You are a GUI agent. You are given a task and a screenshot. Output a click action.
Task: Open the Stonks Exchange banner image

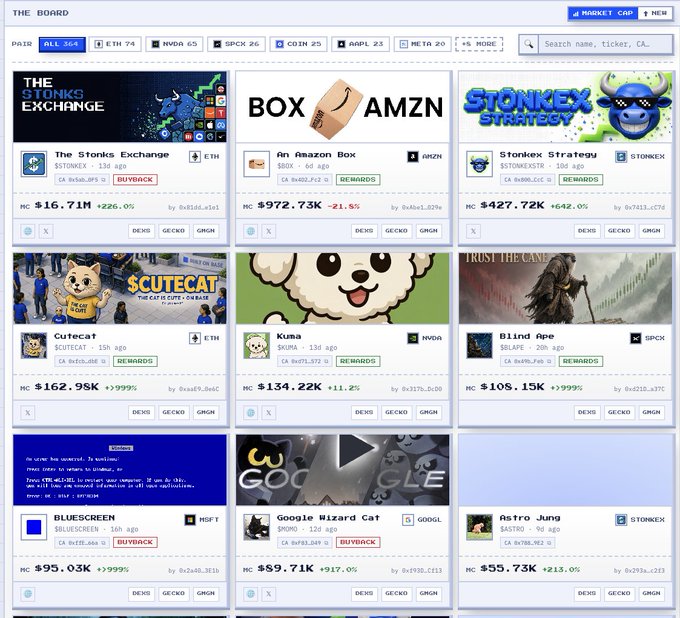(x=120, y=107)
